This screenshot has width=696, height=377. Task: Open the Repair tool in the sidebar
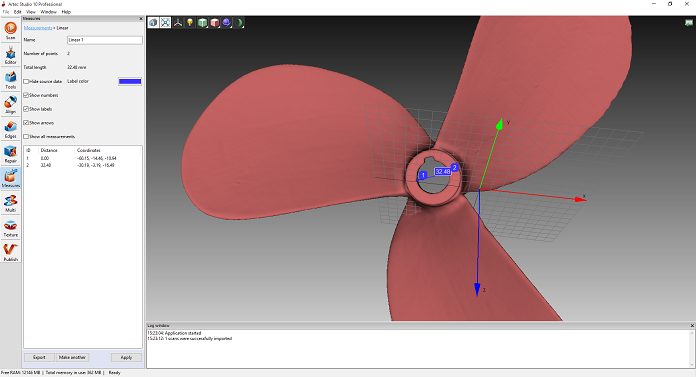click(x=10, y=154)
